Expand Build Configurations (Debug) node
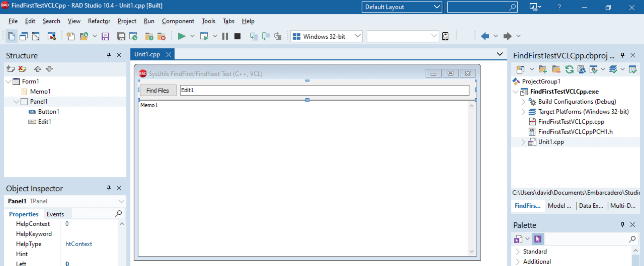This screenshot has height=266, width=644. coord(523,102)
